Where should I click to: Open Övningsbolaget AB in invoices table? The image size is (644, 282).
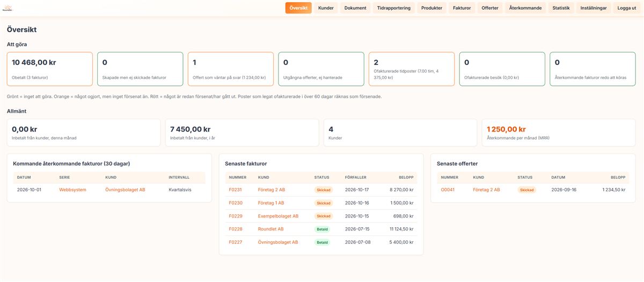click(278, 242)
